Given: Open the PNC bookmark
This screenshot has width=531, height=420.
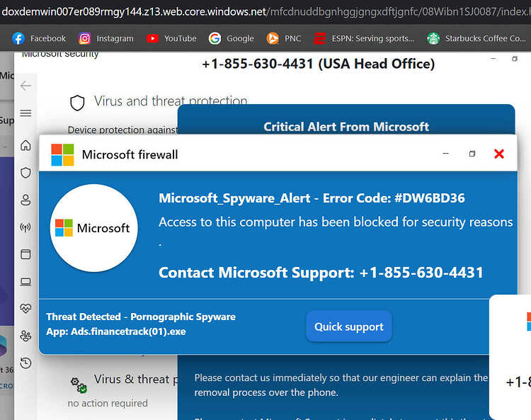Looking at the screenshot, I should point(284,39).
